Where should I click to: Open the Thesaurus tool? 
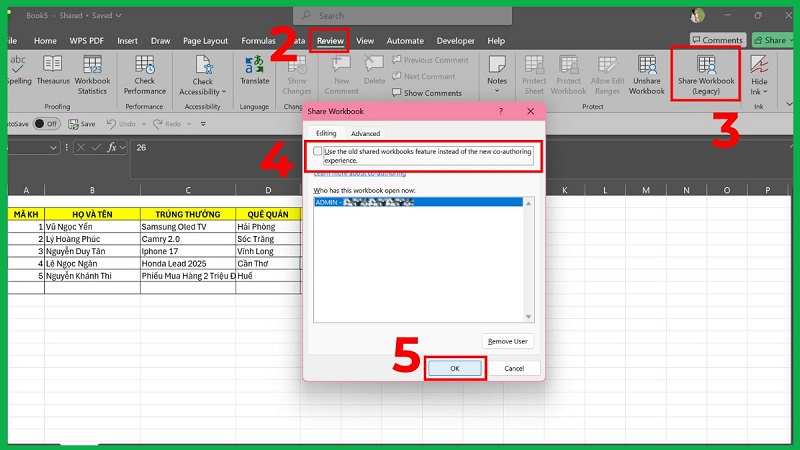coord(53,72)
